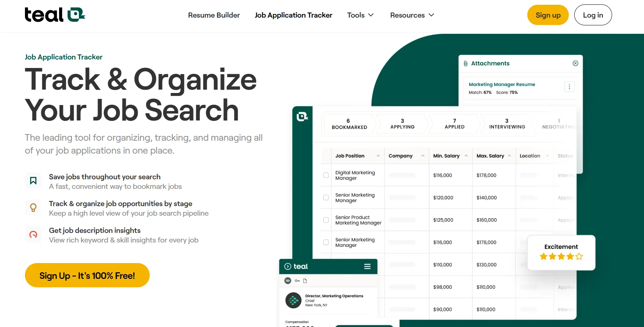The height and width of the screenshot is (327, 644).
Task: Click the red insights gauge icon
Action: click(33, 234)
